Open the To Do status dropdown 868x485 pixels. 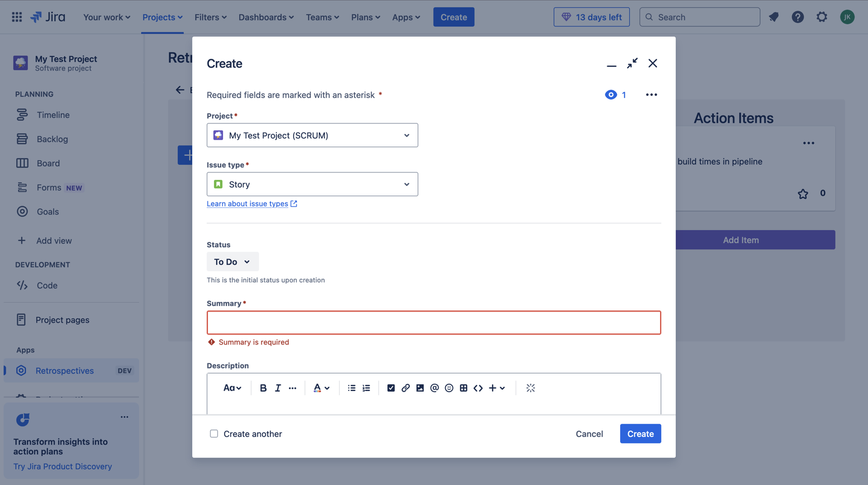click(x=233, y=262)
